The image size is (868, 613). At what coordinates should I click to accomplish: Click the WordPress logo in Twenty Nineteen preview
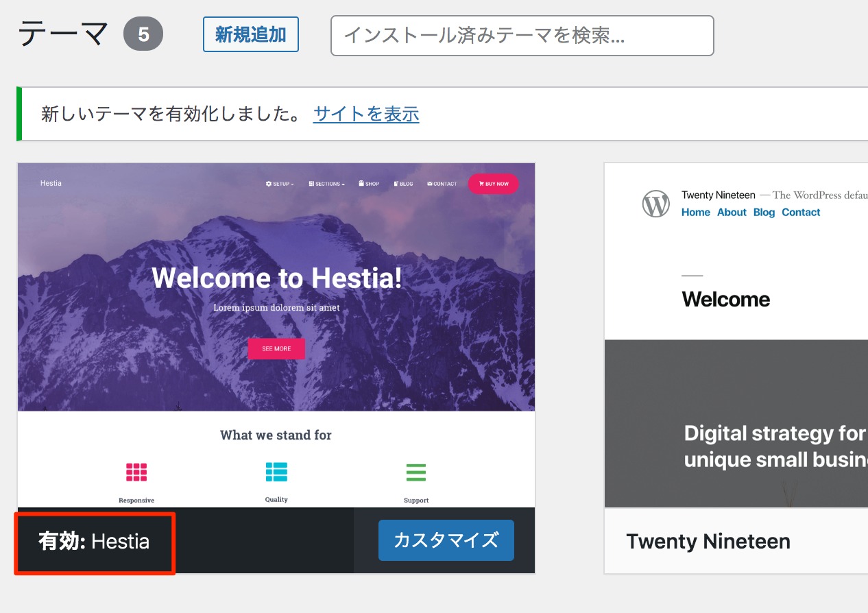pyautogui.click(x=655, y=204)
